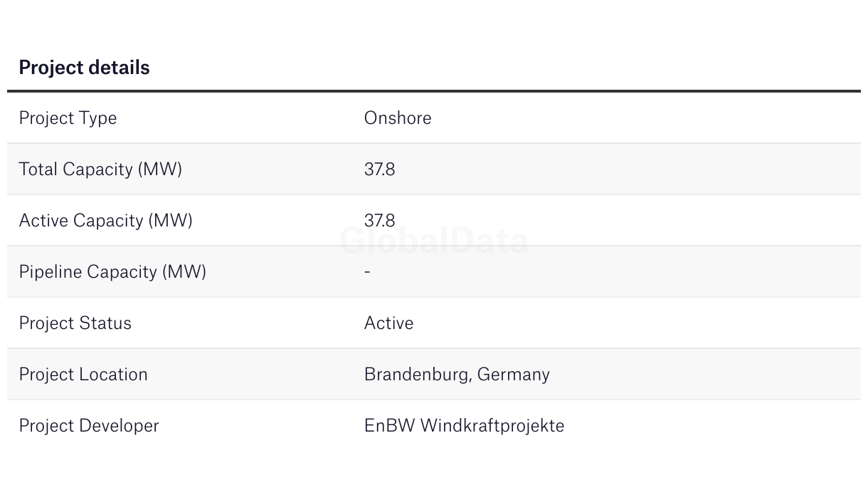Click Brandenburg, Germany location text
This screenshot has width=868, height=480.
click(457, 375)
